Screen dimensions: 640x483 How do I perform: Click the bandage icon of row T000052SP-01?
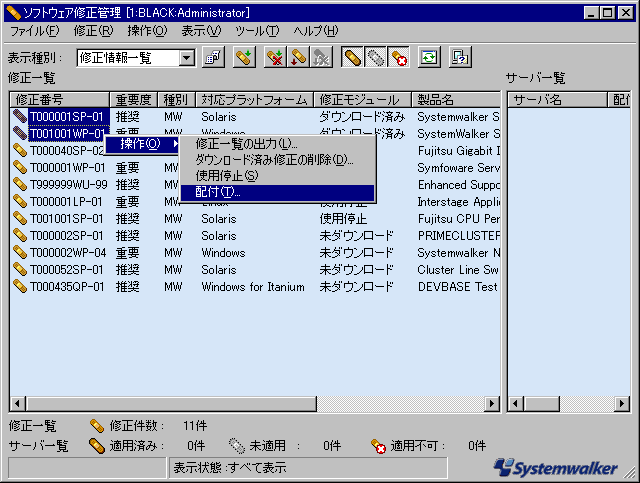(x=20, y=269)
